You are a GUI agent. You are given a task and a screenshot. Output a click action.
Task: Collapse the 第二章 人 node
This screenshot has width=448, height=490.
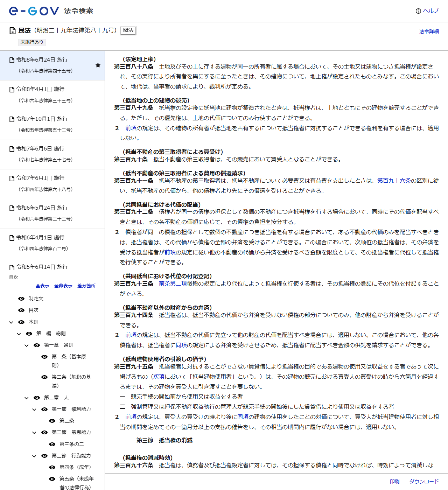27,398
